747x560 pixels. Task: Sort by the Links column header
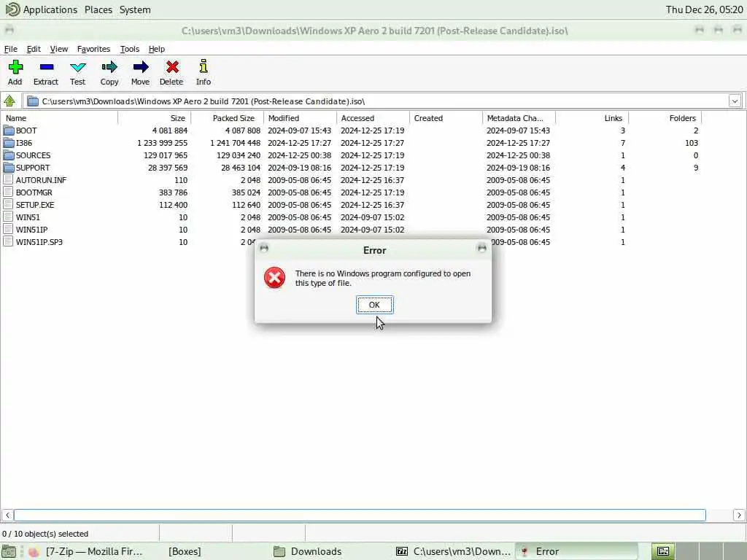pyautogui.click(x=592, y=118)
